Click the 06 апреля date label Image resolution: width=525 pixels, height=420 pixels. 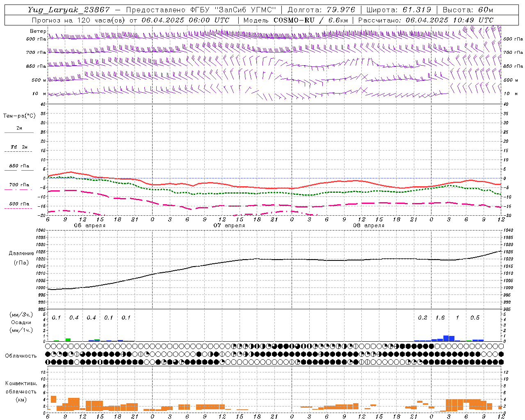tap(89, 226)
